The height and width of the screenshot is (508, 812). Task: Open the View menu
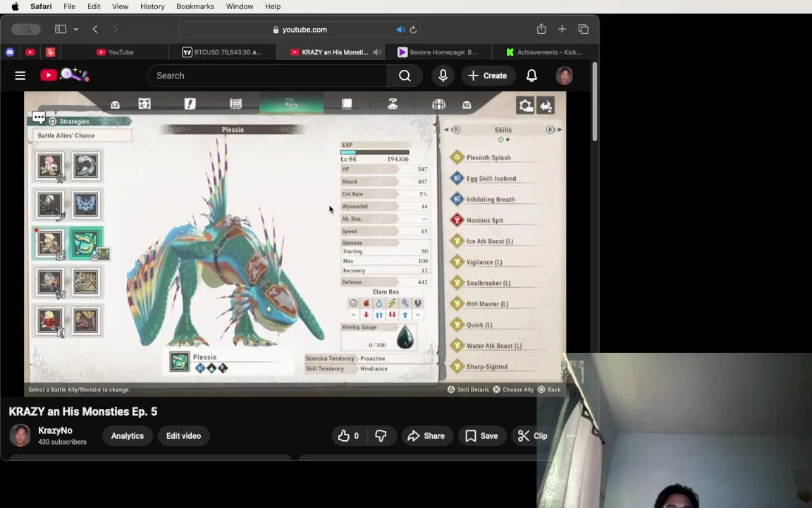pos(120,6)
